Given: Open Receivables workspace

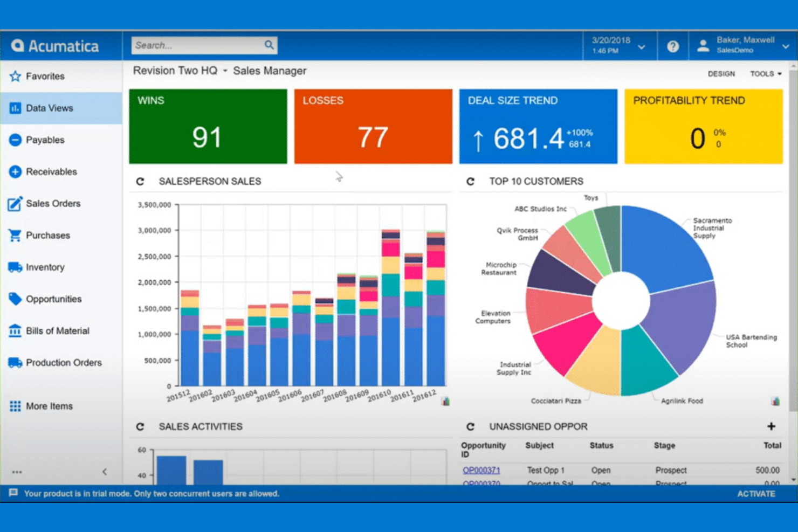Looking at the screenshot, I should click(61, 171).
